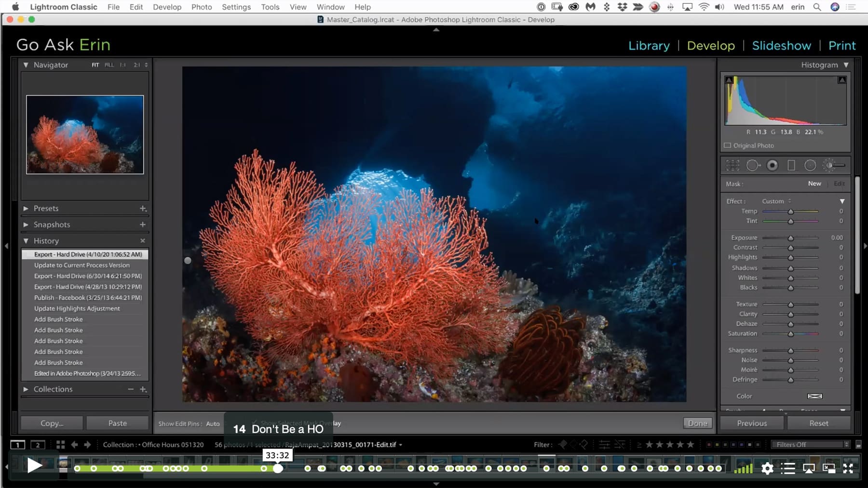Click the Paste button

(118, 423)
